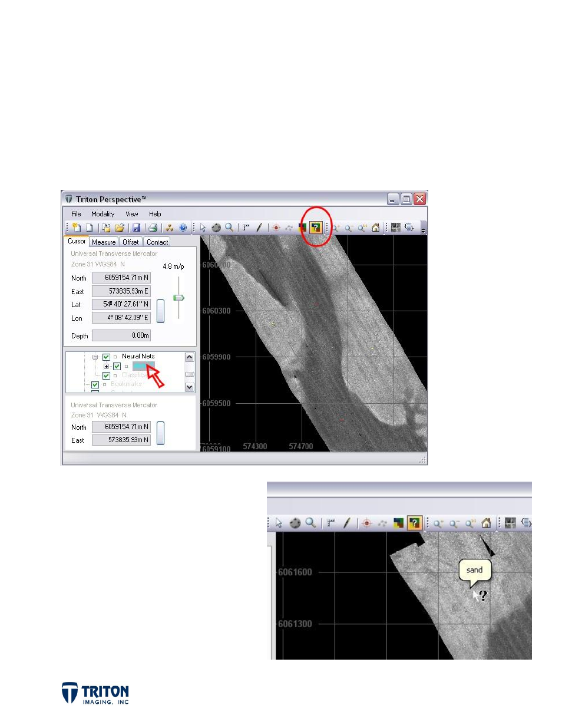Switch to the Offset tab
The height and width of the screenshot is (728, 562).
131,242
